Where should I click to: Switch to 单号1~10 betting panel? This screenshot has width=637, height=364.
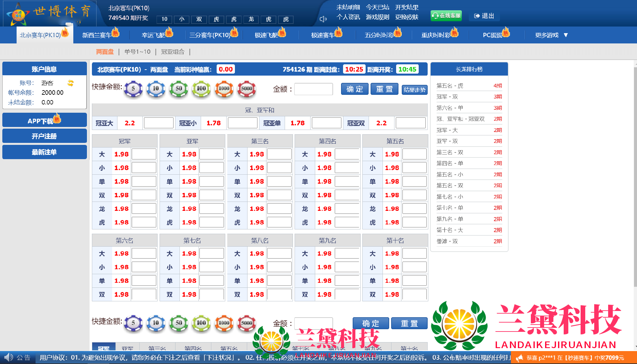[x=137, y=52]
